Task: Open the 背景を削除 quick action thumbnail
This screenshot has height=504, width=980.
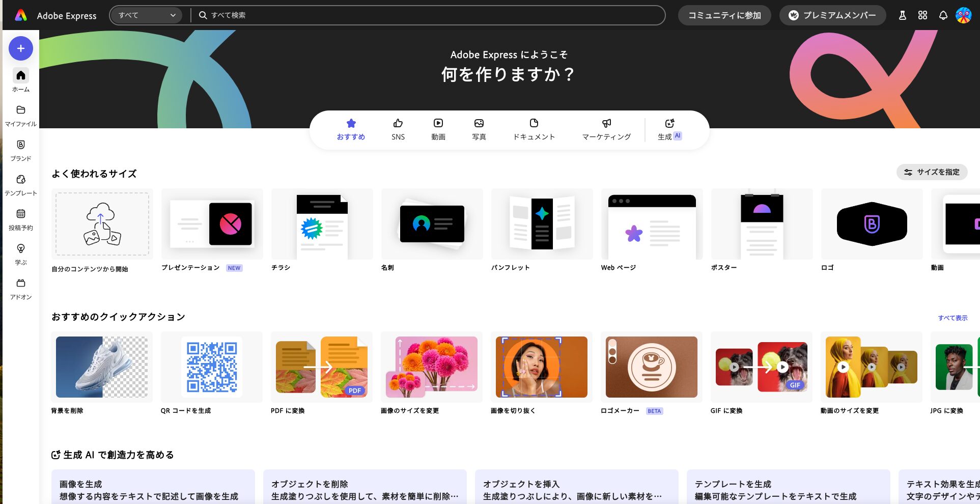Action: click(102, 367)
